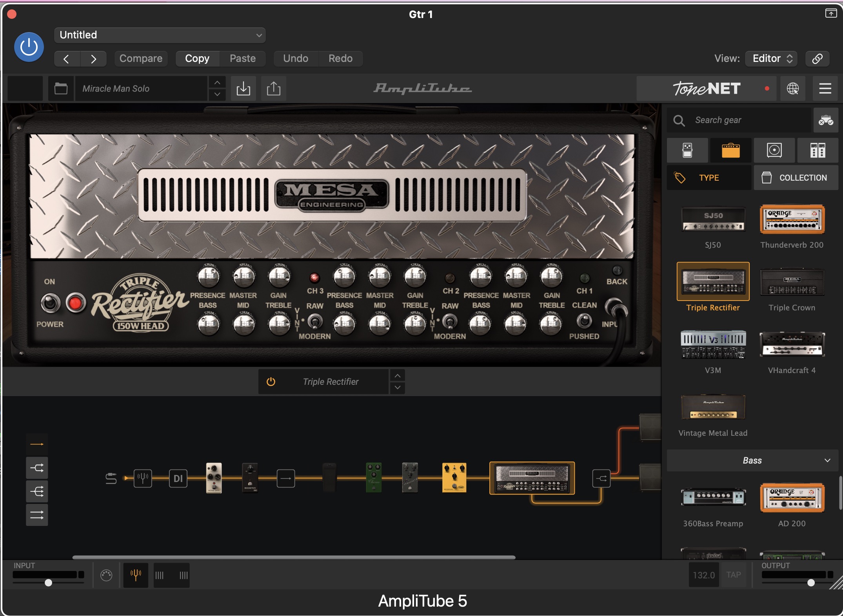Open the preset browser folder icon
843x616 pixels.
point(61,89)
